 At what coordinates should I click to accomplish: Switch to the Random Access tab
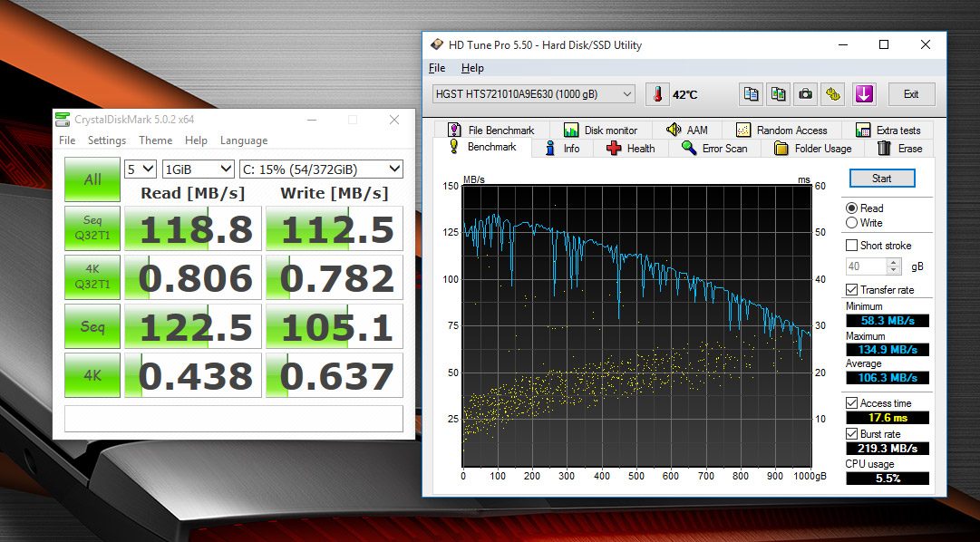781,130
